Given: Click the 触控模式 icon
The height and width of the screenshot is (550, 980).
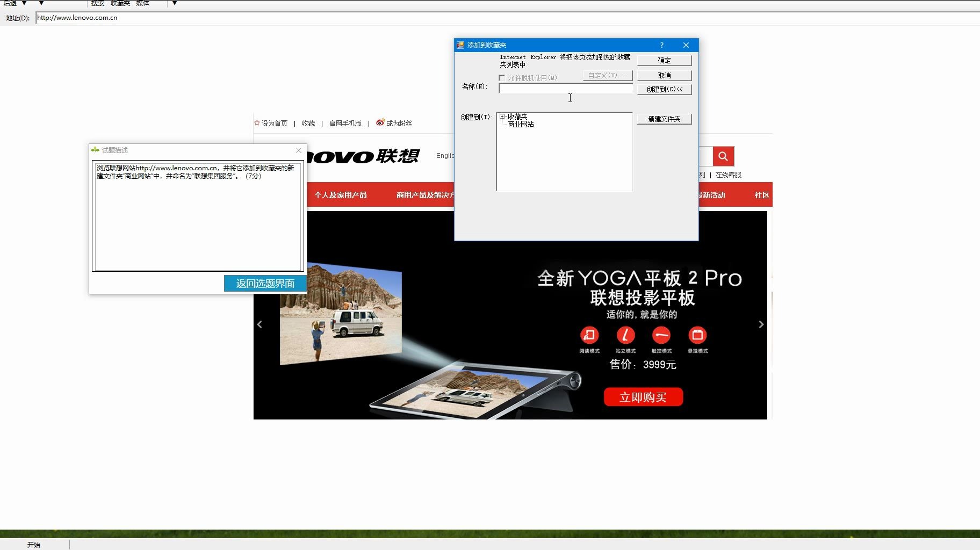Looking at the screenshot, I should (x=661, y=335).
